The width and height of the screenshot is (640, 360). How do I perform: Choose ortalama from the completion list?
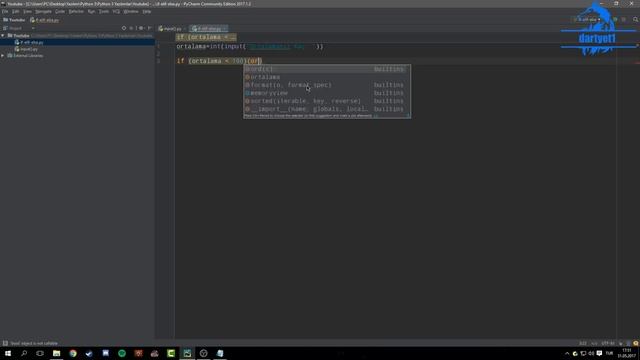327,77
